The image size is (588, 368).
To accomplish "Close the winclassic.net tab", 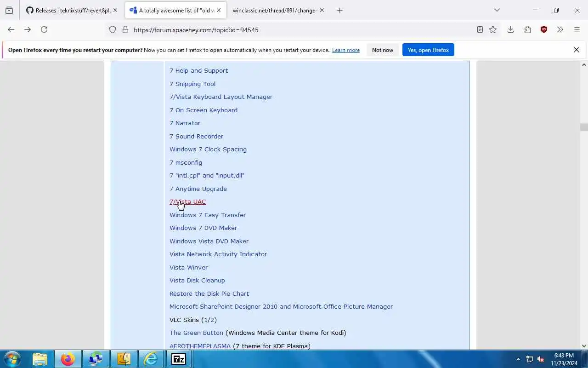I will pyautogui.click(x=322, y=10).
